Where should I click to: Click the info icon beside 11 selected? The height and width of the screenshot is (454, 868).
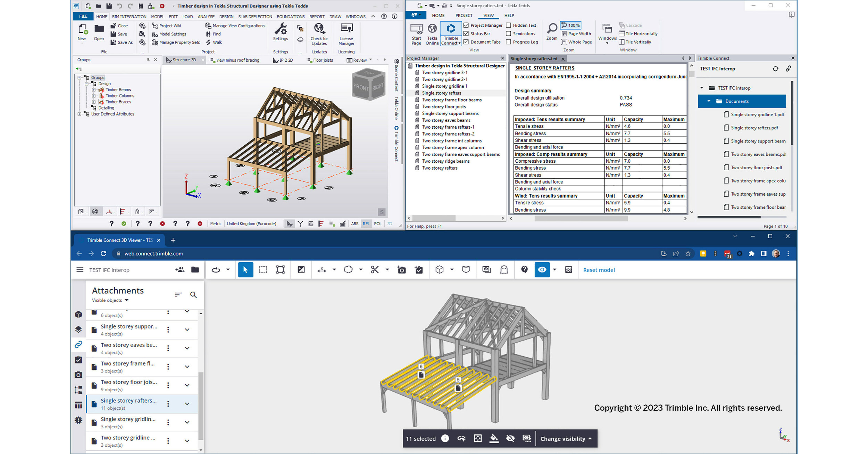coord(445,438)
